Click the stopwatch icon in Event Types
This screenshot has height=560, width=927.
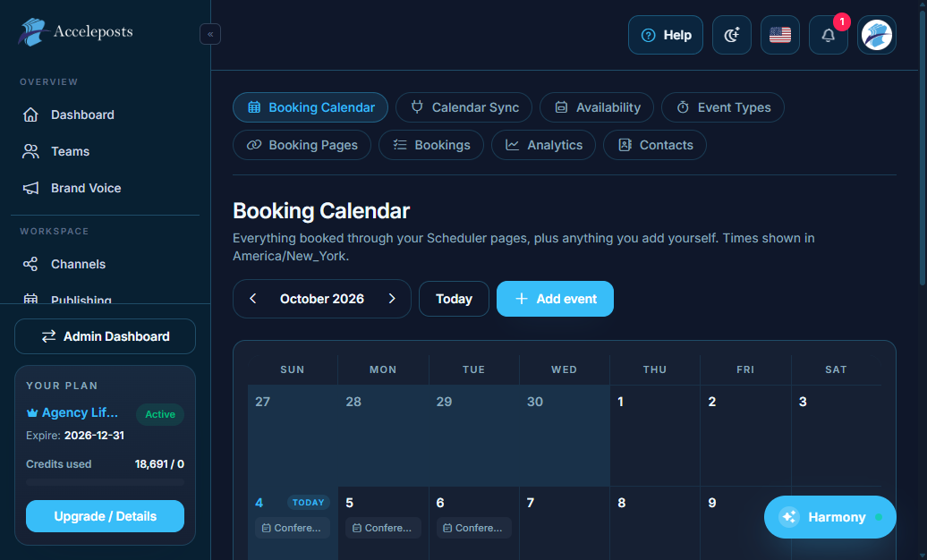click(683, 107)
